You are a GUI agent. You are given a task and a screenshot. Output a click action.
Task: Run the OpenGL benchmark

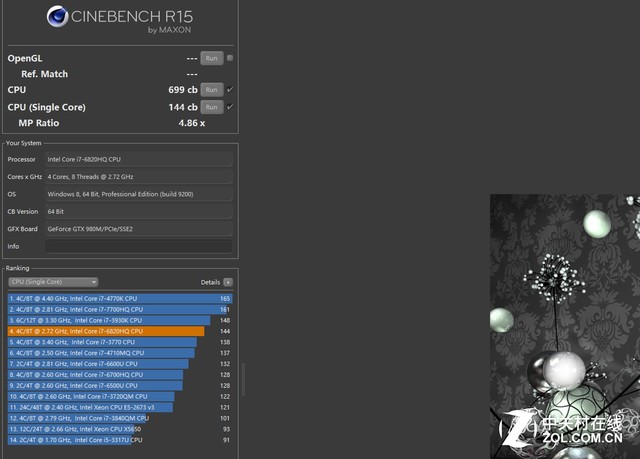tap(211, 58)
